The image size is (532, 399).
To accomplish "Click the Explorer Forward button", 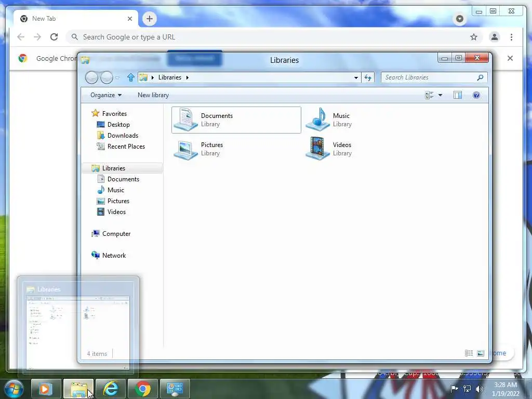I will [107, 78].
